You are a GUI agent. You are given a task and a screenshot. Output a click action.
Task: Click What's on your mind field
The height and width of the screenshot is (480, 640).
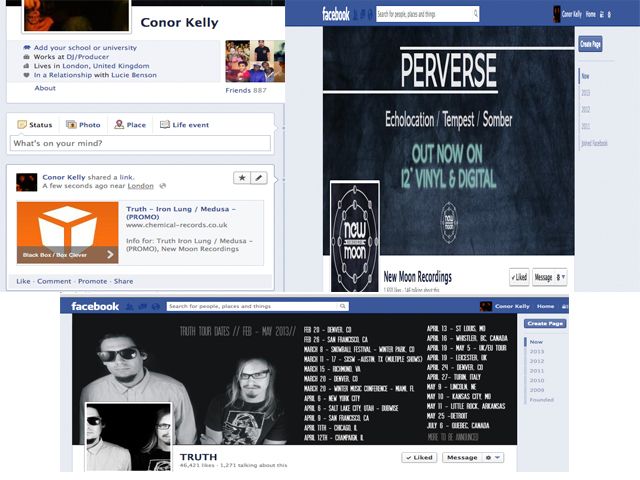[x=140, y=143]
